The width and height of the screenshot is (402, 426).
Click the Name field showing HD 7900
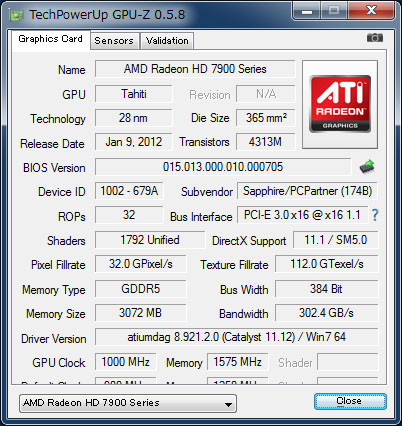coord(195,69)
